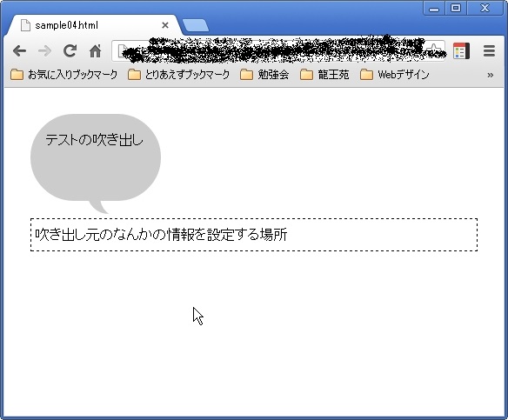The image size is (508, 420).
Task: Reload the page with the refresh icon
Action: [70, 50]
